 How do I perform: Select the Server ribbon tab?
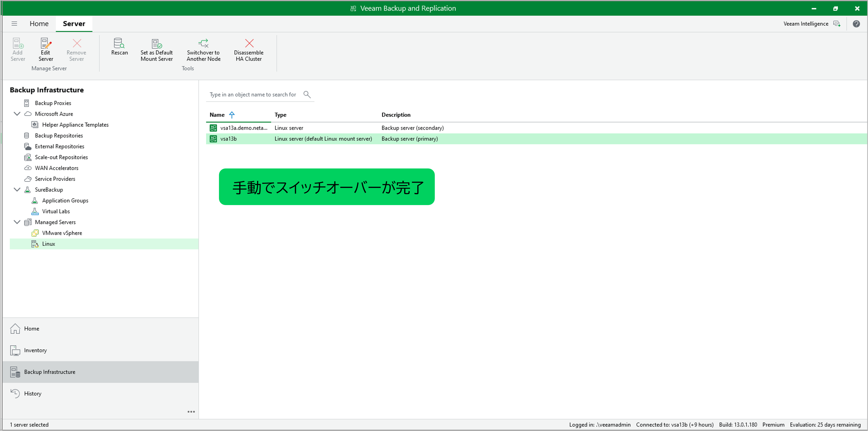(x=74, y=24)
